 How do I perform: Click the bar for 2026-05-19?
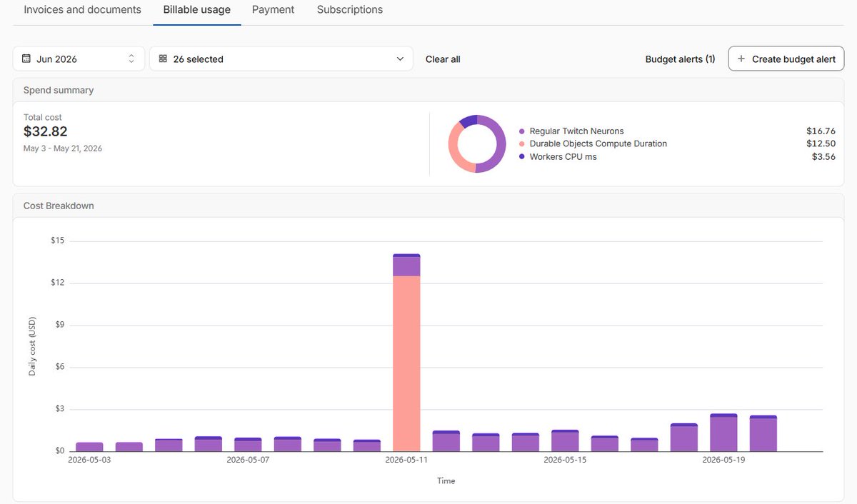click(x=723, y=433)
